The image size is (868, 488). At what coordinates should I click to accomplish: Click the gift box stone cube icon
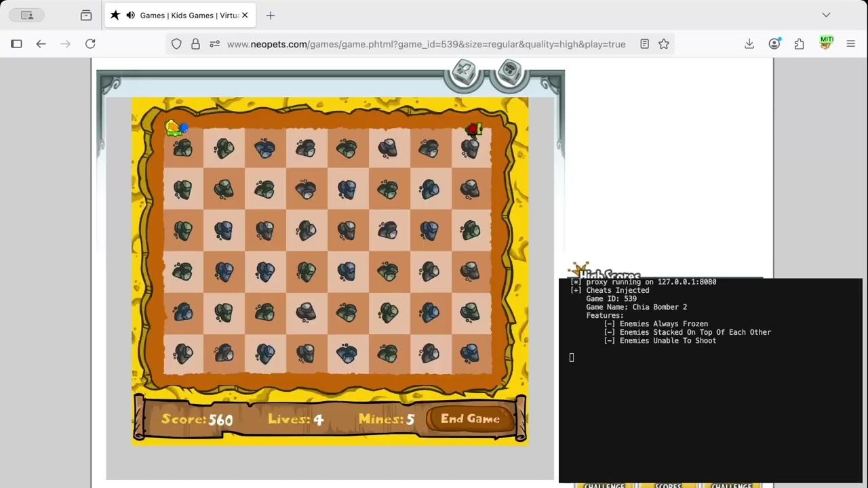(510, 73)
